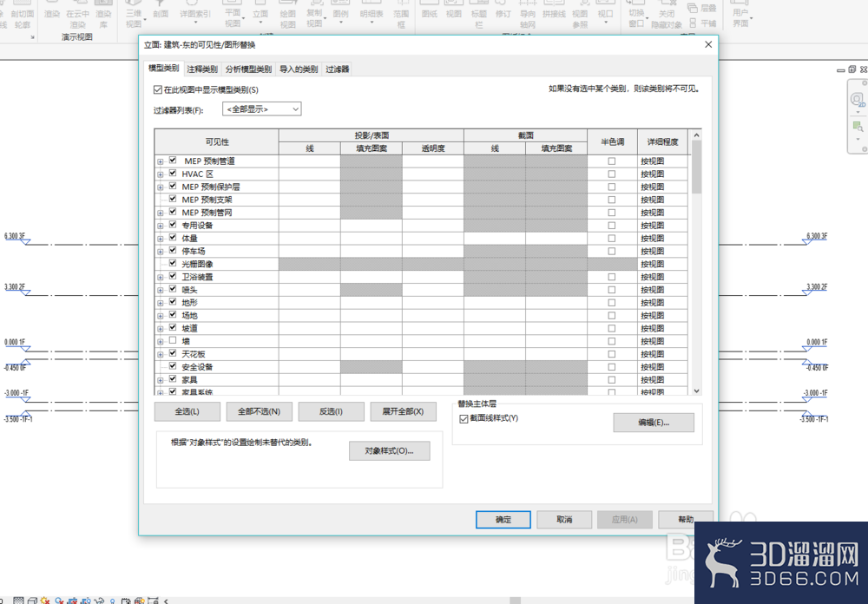The width and height of the screenshot is (868, 604).
Task: Click reveal hidden elements lightbulb icon
Action: (112, 601)
